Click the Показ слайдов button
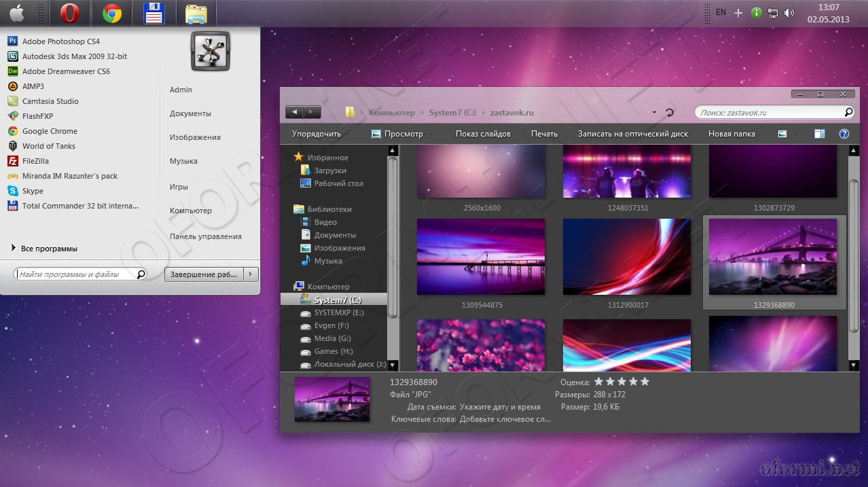The width and height of the screenshot is (868, 487). tap(483, 134)
